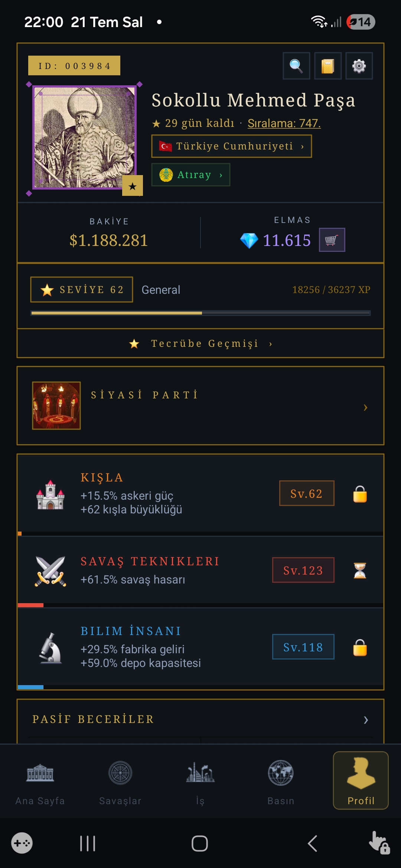The height and width of the screenshot is (868, 401).
Task: Open the Sıralama: 747 ranking link
Action: click(284, 123)
